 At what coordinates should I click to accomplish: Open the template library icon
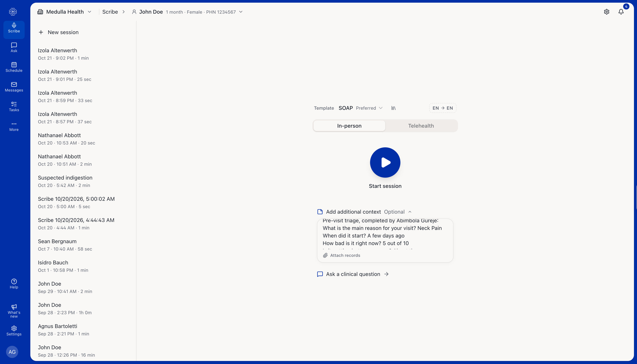pyautogui.click(x=394, y=108)
